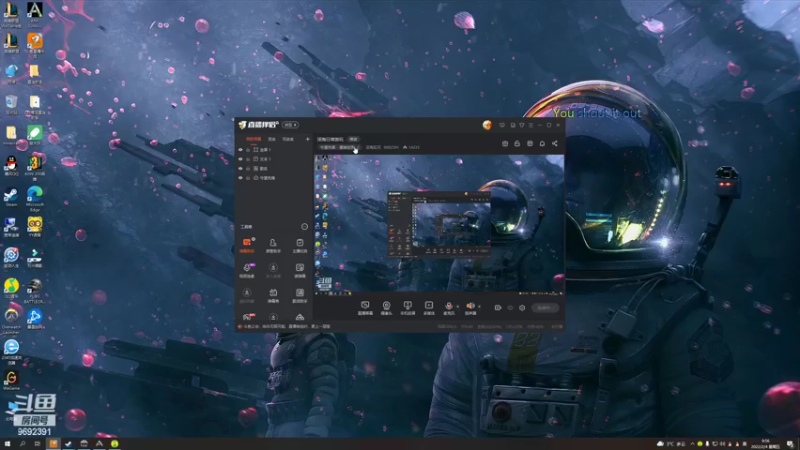Add a camera source from bottom toolbar
The width and height of the screenshot is (800, 450).
(x=386, y=308)
